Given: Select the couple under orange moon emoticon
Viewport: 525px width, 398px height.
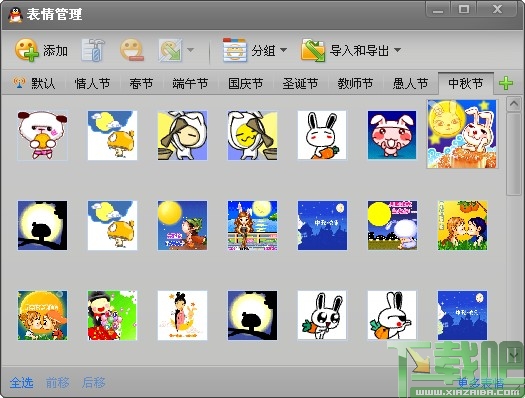Looking at the screenshot, I should [43, 315].
